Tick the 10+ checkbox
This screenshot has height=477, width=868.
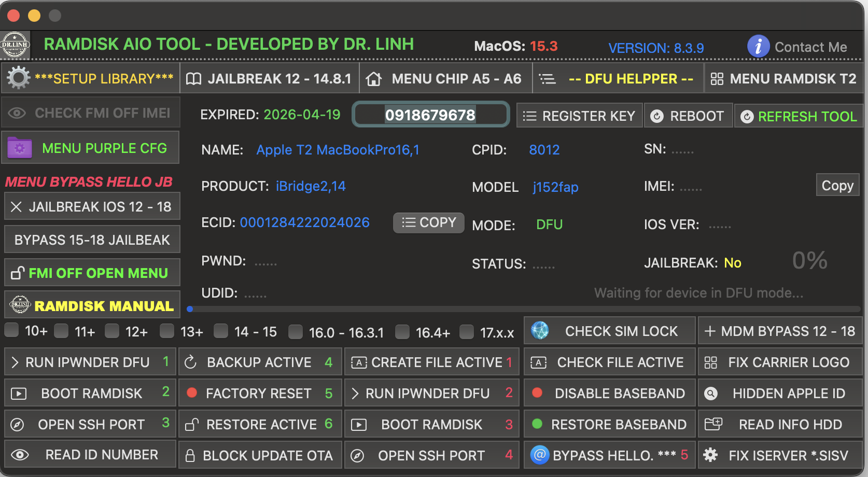[x=11, y=330]
